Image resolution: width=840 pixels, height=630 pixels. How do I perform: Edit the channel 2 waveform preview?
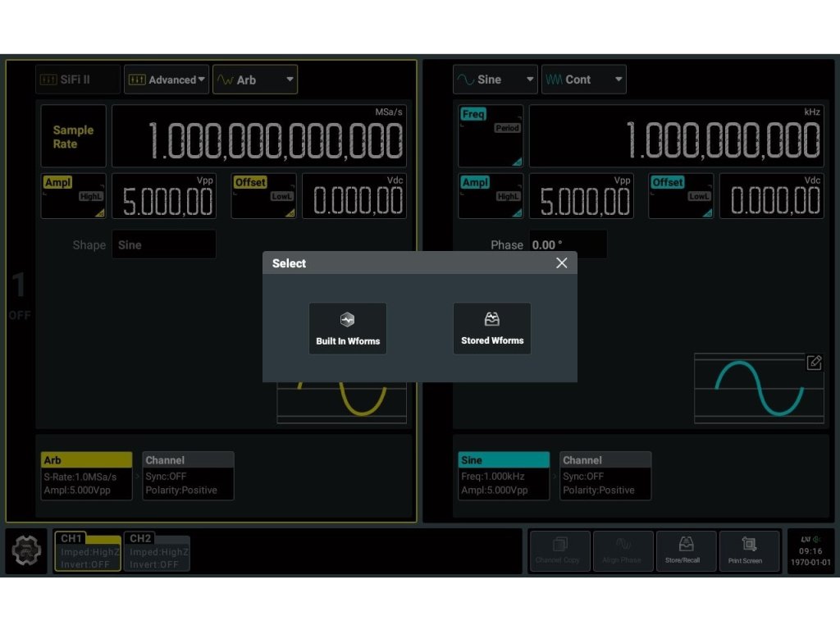click(x=814, y=363)
